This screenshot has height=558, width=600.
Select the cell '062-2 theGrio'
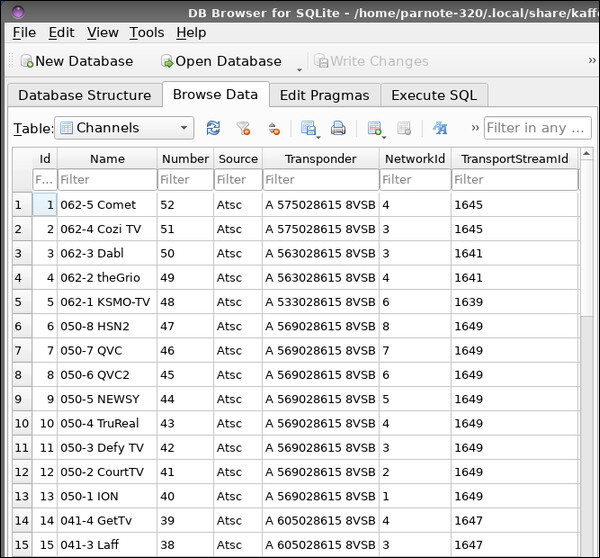107,278
